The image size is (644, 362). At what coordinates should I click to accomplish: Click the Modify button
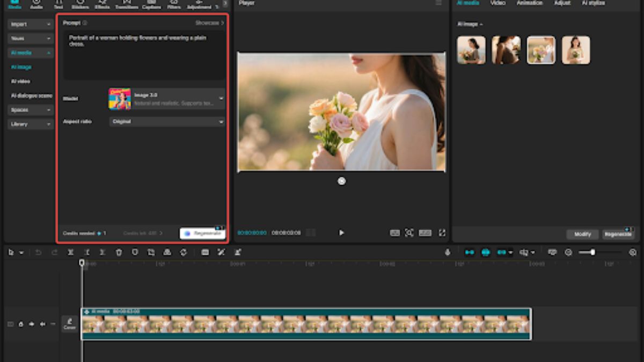(582, 234)
